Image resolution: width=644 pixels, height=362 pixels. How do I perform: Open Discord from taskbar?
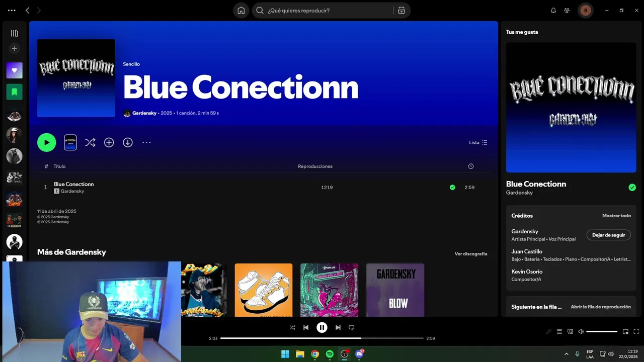[x=359, y=354]
